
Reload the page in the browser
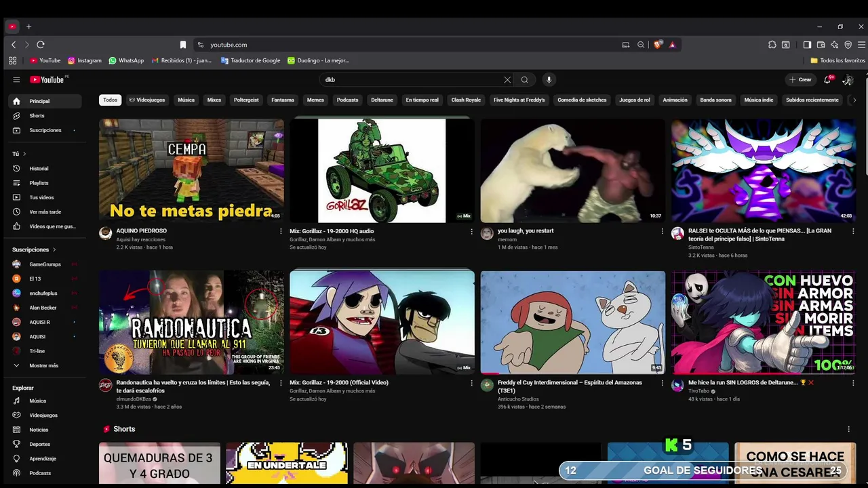(x=41, y=45)
